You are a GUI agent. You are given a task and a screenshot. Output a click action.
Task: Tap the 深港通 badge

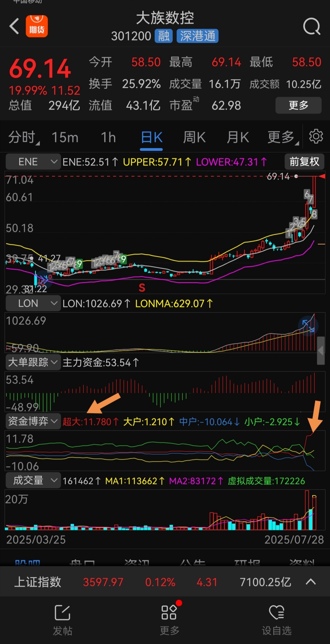pos(197,36)
